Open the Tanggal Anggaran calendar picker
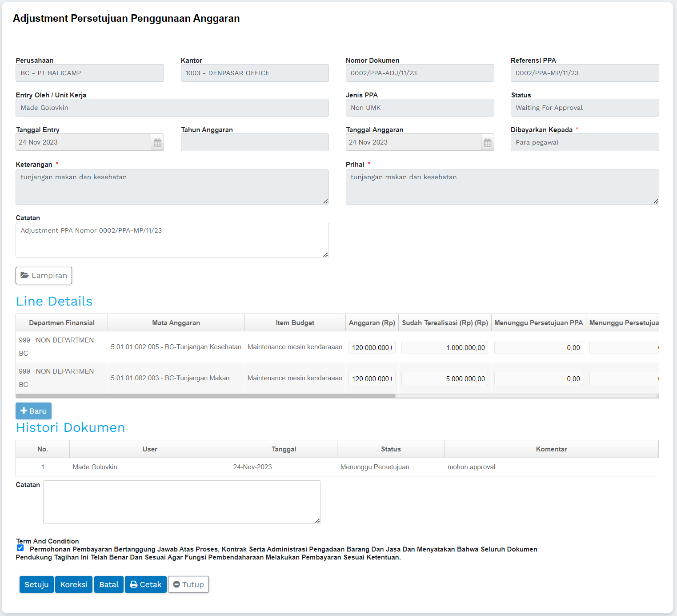The width and height of the screenshot is (677, 616). tap(487, 142)
